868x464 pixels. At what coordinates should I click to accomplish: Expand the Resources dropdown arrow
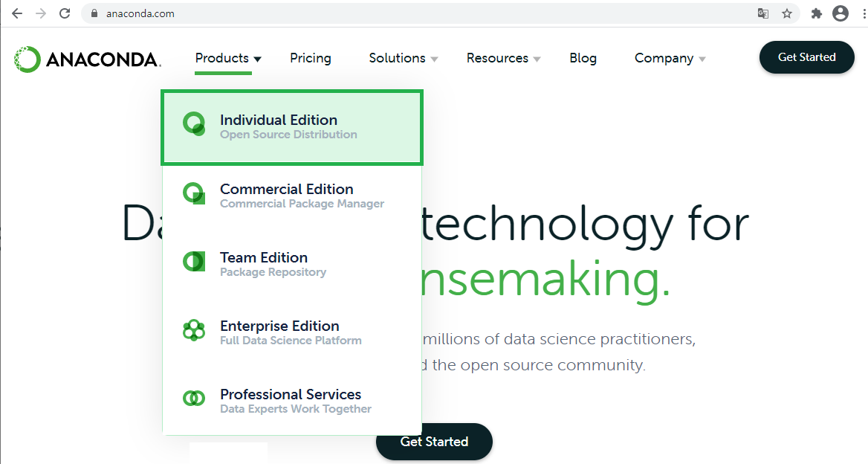537,59
